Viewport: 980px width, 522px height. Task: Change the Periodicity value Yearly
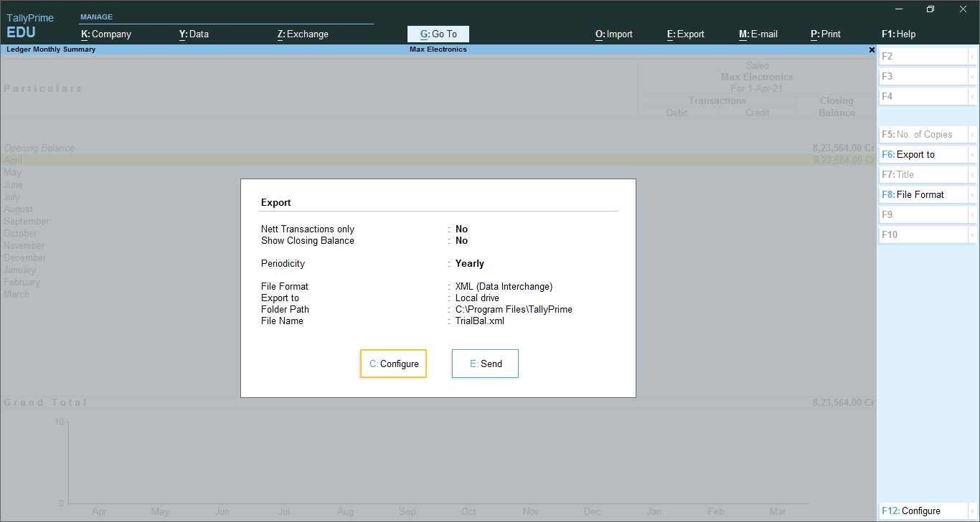(470, 264)
